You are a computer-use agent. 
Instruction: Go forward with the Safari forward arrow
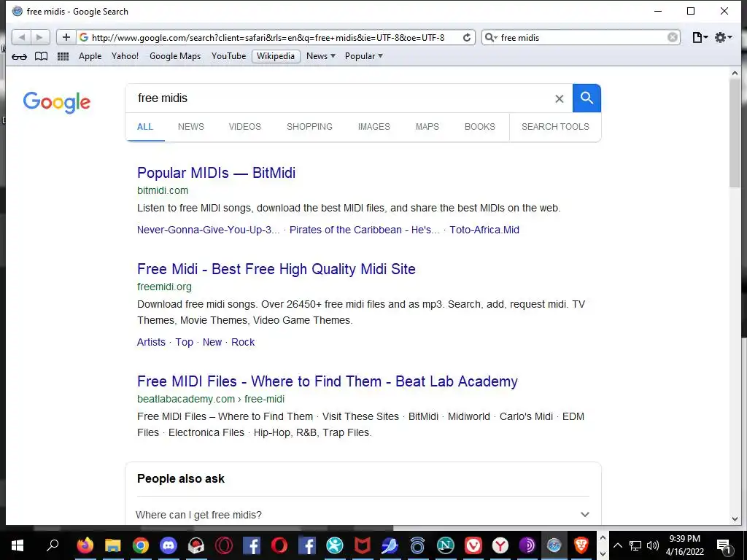point(39,37)
